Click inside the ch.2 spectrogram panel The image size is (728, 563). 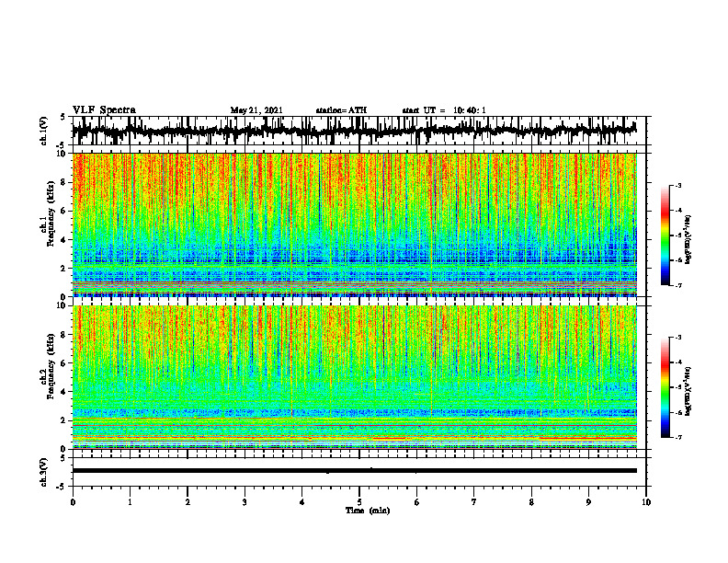click(355, 377)
